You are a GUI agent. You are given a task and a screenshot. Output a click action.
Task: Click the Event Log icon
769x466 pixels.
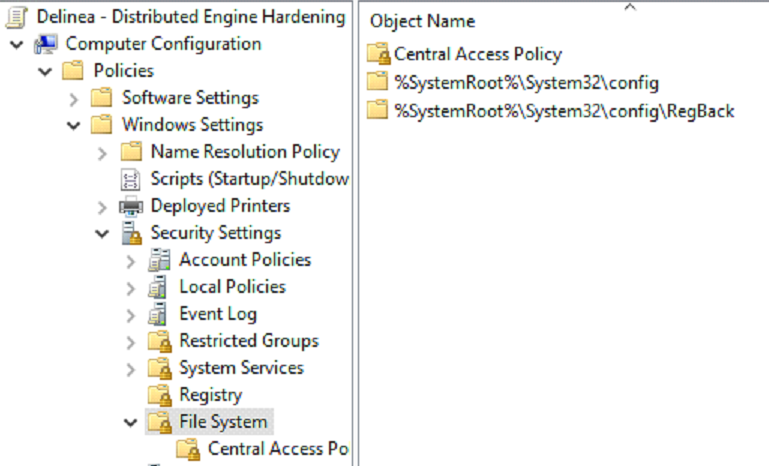point(159,314)
